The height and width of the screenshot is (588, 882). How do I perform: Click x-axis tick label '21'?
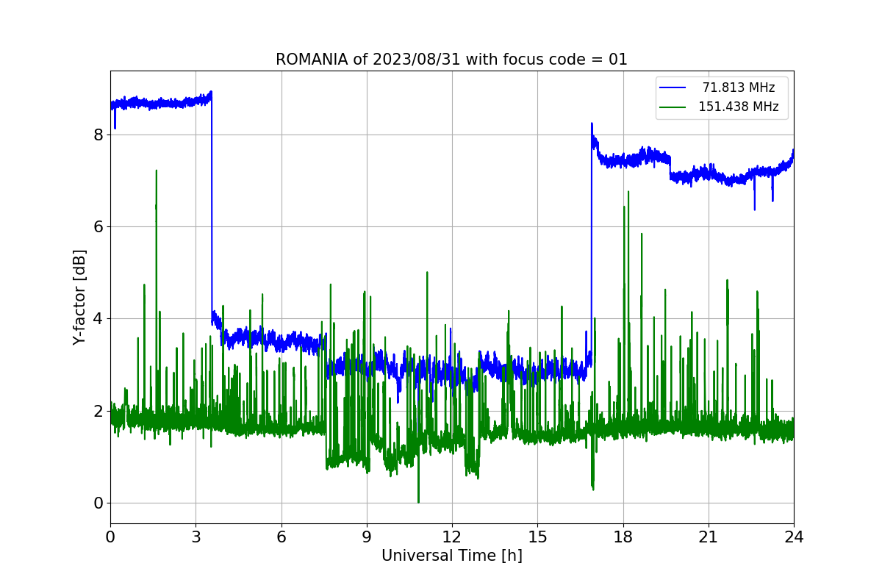(709, 537)
